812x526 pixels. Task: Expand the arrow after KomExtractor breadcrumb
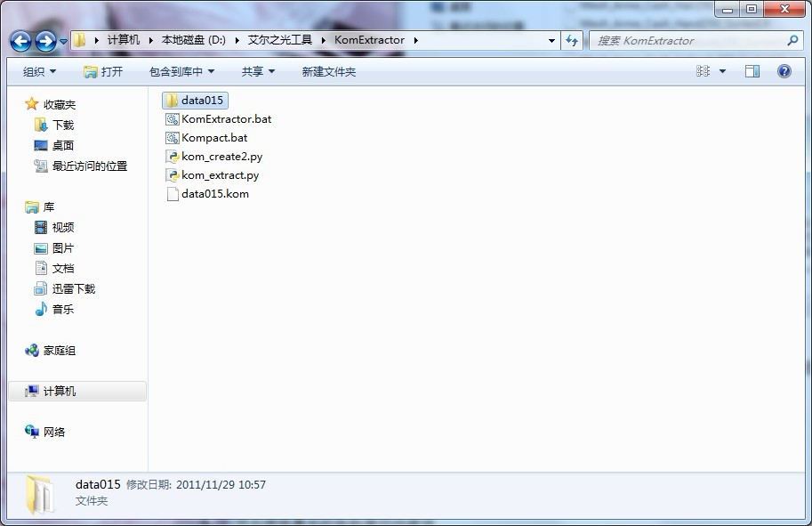point(415,40)
